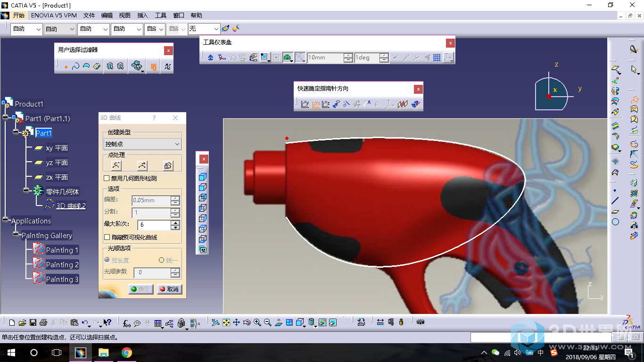This screenshot has height=362, width=644.
Task: Enable 隐藏预可视化曲线 checkbox
Action: (107, 238)
